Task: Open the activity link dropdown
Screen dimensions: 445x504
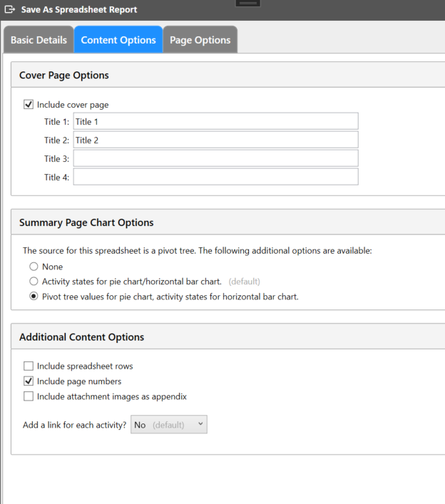Action: coord(168,425)
